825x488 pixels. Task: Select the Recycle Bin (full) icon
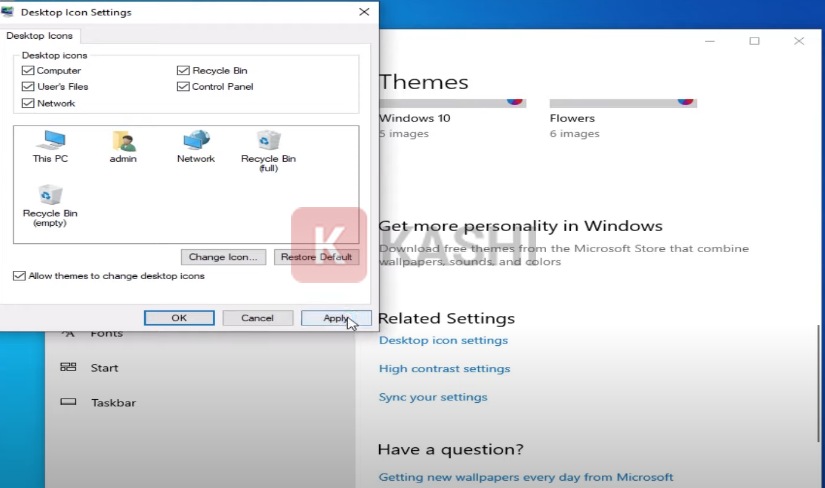268,151
